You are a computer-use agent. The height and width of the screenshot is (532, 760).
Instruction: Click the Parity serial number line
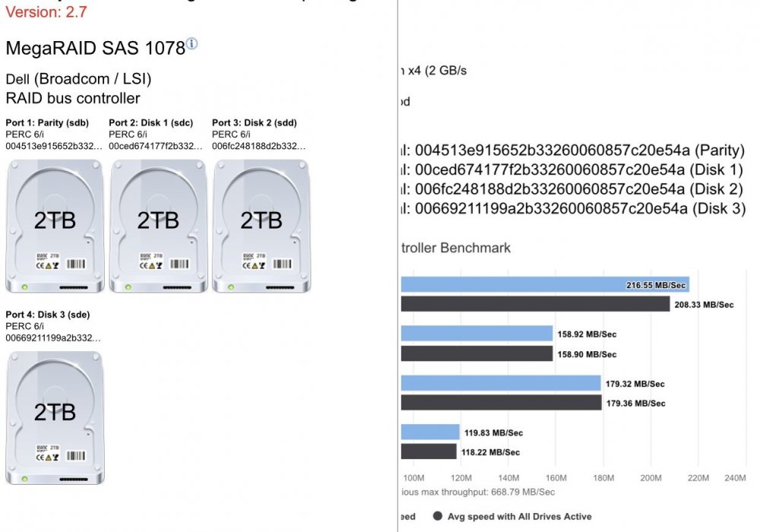coord(573,150)
